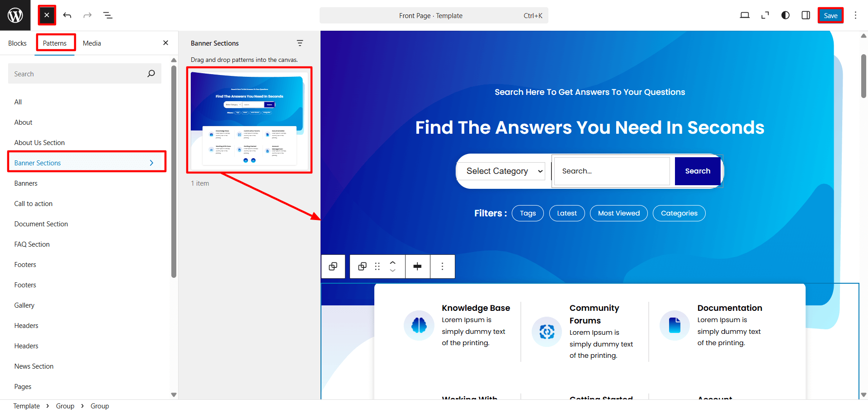Screen dimensions: 868x412
Task: Open the editor Options kebab menu
Action: [x=855, y=15]
